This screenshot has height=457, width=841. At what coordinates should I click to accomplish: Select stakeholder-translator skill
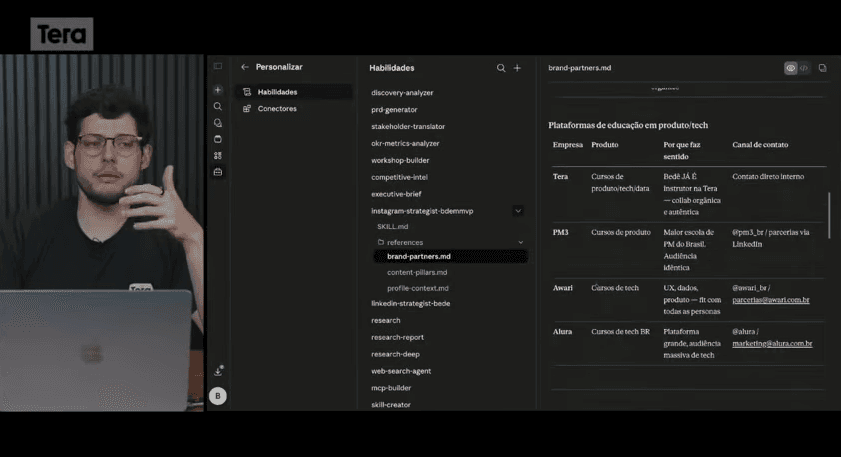[x=408, y=127]
